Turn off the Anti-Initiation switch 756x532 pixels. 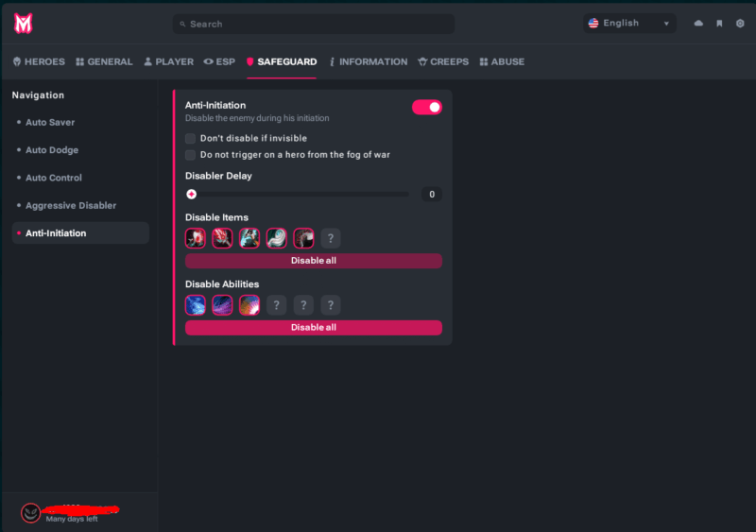[427, 107]
